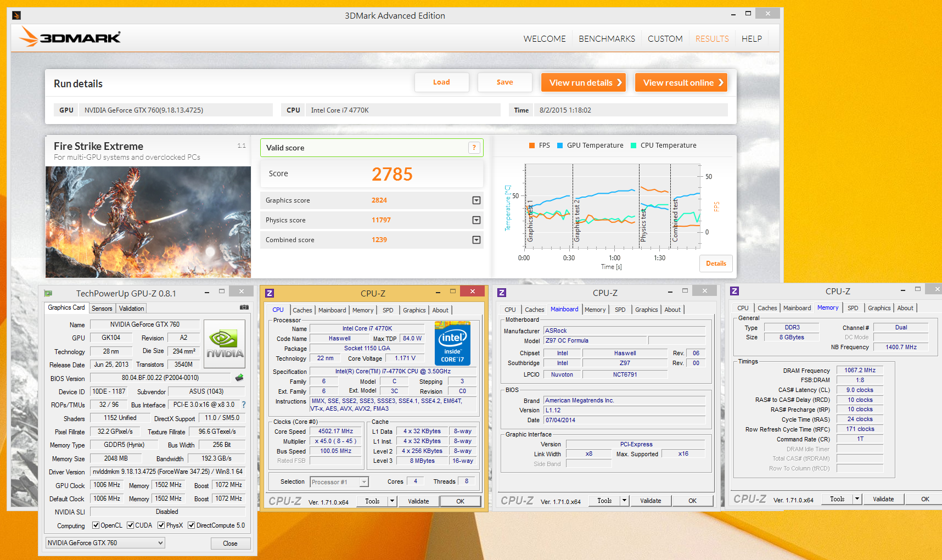The width and height of the screenshot is (942, 560).
Task: Minimize the GPU-Z window
Action: 207,292
